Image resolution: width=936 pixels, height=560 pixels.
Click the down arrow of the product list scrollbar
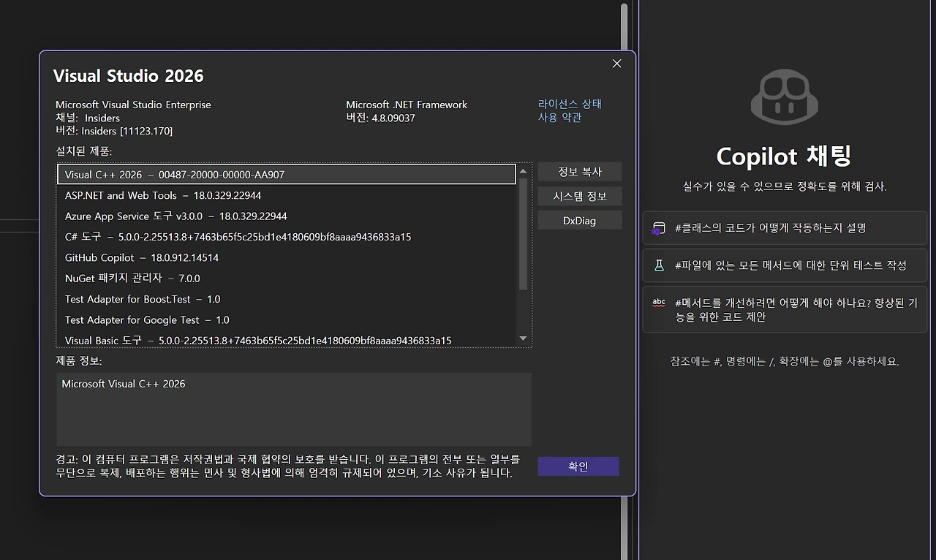click(x=522, y=338)
